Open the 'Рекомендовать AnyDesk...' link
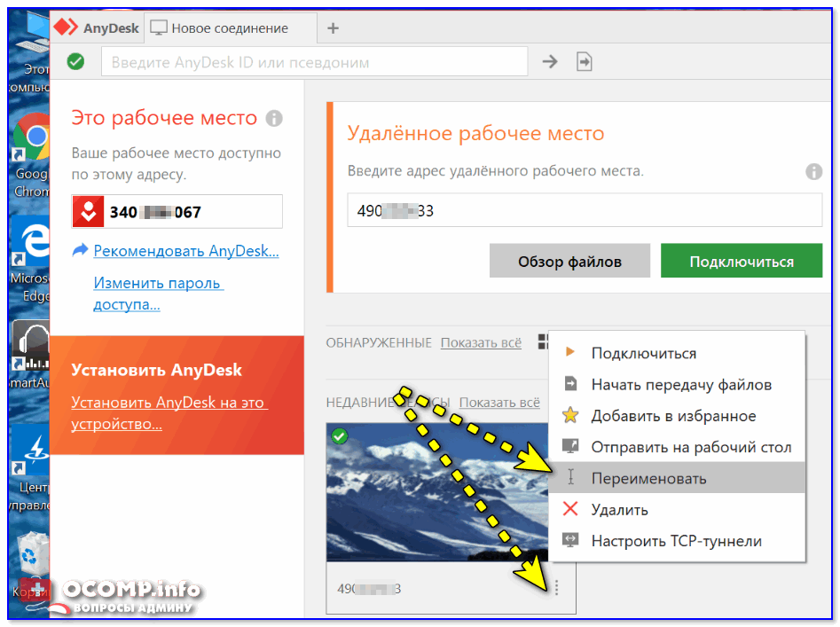840x627 pixels. [x=186, y=251]
